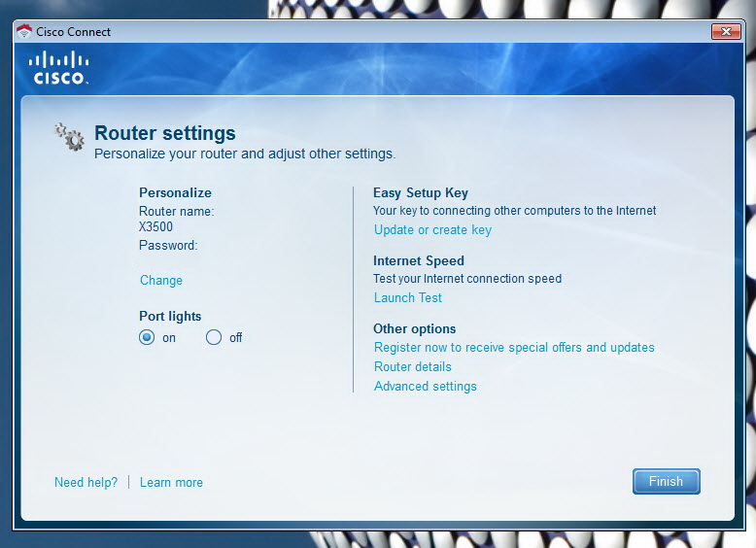The height and width of the screenshot is (548, 756).
Task: Close the Cisco Connect window
Action: click(x=726, y=32)
